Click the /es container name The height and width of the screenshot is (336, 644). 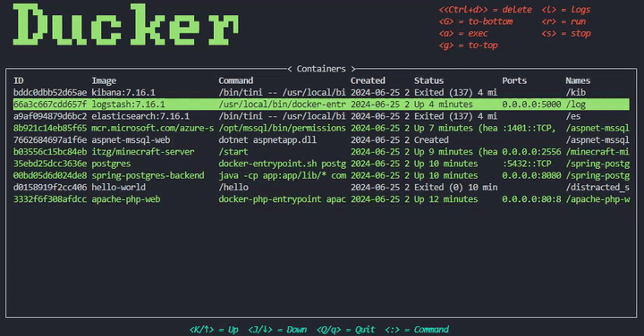573,116
